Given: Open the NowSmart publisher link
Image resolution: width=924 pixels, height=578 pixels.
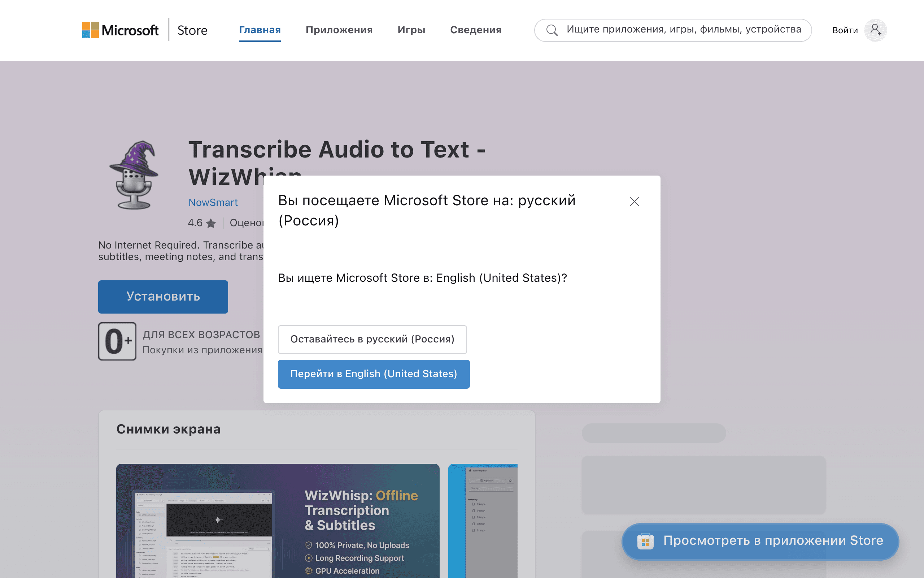Looking at the screenshot, I should pos(213,203).
